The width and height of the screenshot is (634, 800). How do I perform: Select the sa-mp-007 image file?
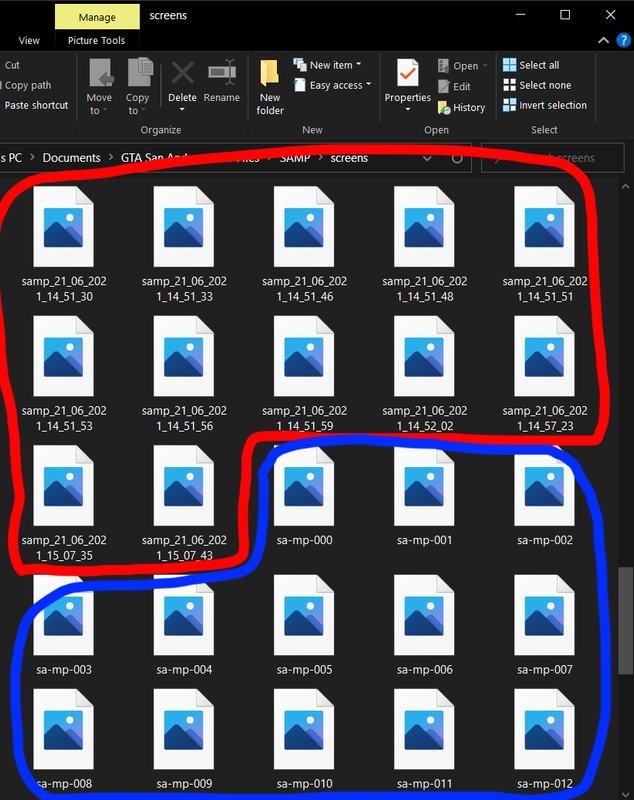pyautogui.click(x=545, y=626)
